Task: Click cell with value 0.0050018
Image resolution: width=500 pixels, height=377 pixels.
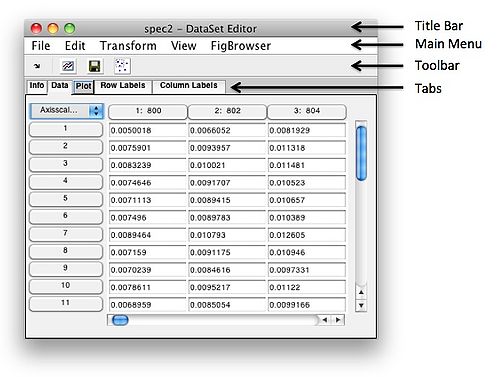Action: click(147, 130)
